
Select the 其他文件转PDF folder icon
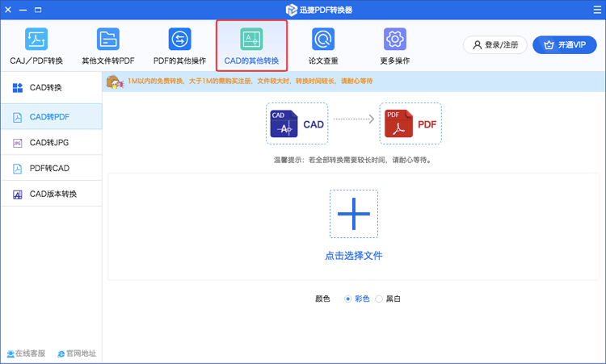click(107, 39)
